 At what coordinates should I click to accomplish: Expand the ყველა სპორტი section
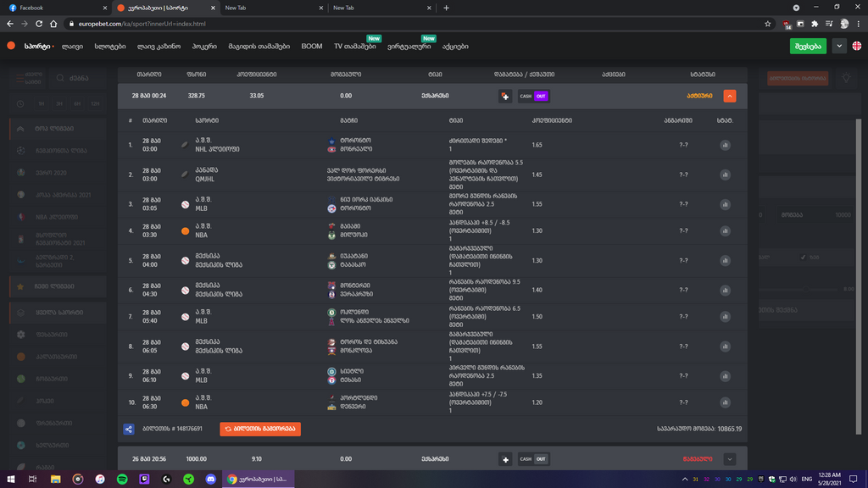(58, 313)
